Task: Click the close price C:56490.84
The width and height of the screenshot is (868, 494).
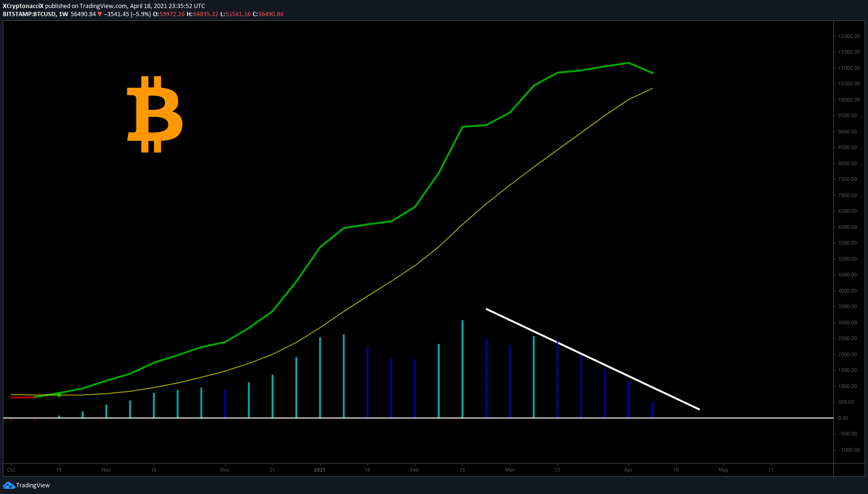Action: click(268, 14)
